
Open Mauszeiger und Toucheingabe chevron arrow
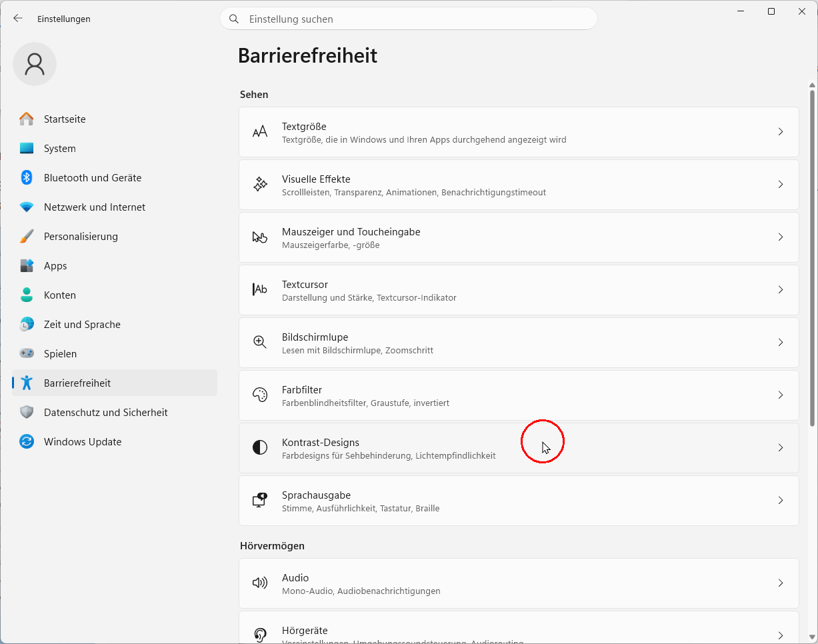coord(781,237)
